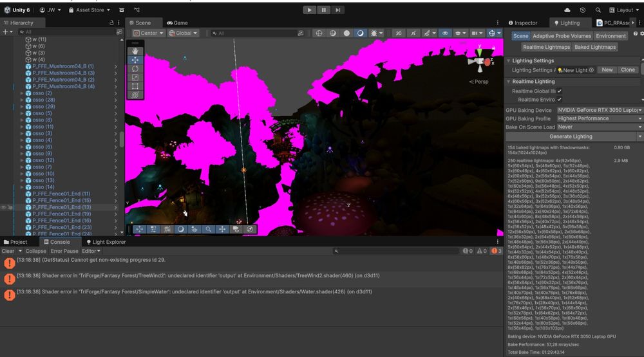The image size is (644, 357).
Task: Toggle 2D view mode
Action: coord(399,33)
